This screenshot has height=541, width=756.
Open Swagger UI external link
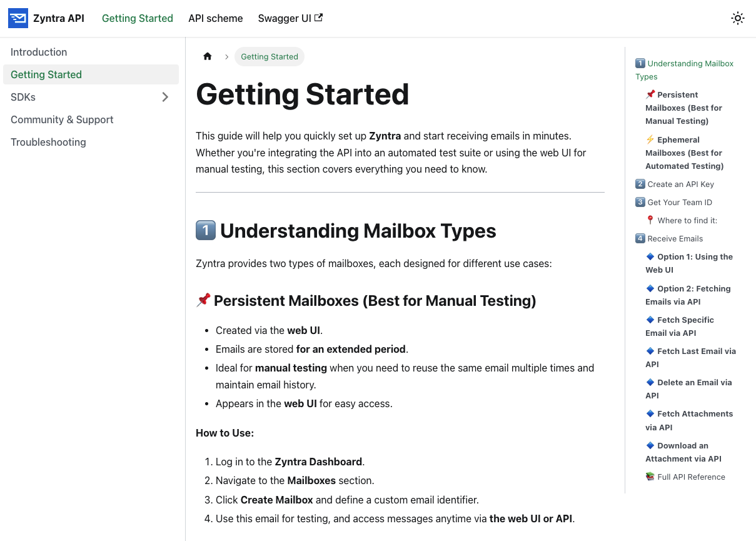pos(290,18)
